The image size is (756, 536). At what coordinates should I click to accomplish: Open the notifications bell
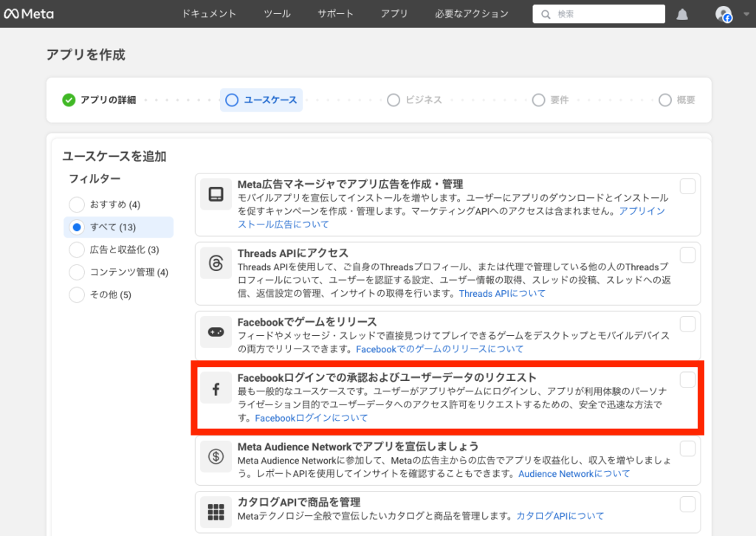(682, 14)
